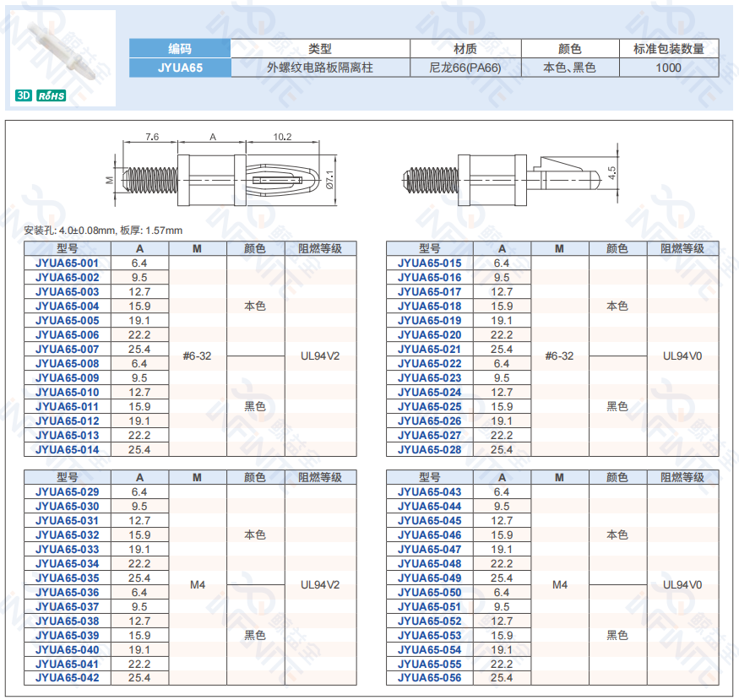Click the 尼龙66(PA66) material cell
Image resolution: width=739 pixels, height=700 pixels.
(x=465, y=68)
